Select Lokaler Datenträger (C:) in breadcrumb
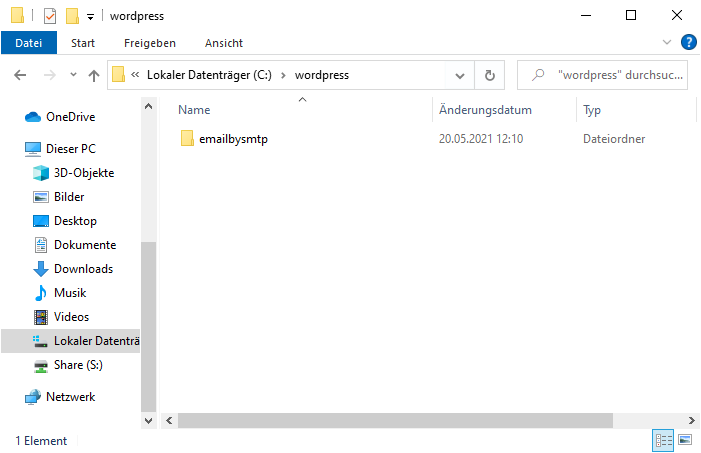This screenshot has height=453, width=701. [x=209, y=75]
